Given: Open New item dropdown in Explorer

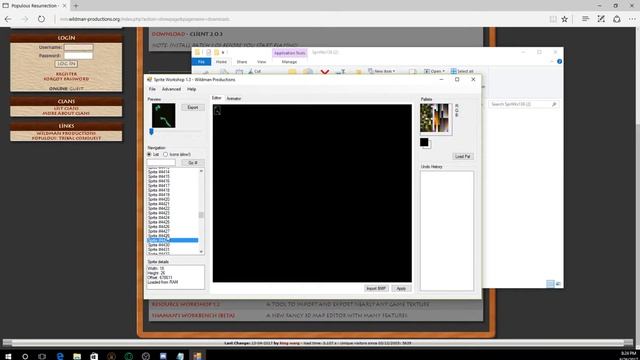Looking at the screenshot, I should [382, 71].
